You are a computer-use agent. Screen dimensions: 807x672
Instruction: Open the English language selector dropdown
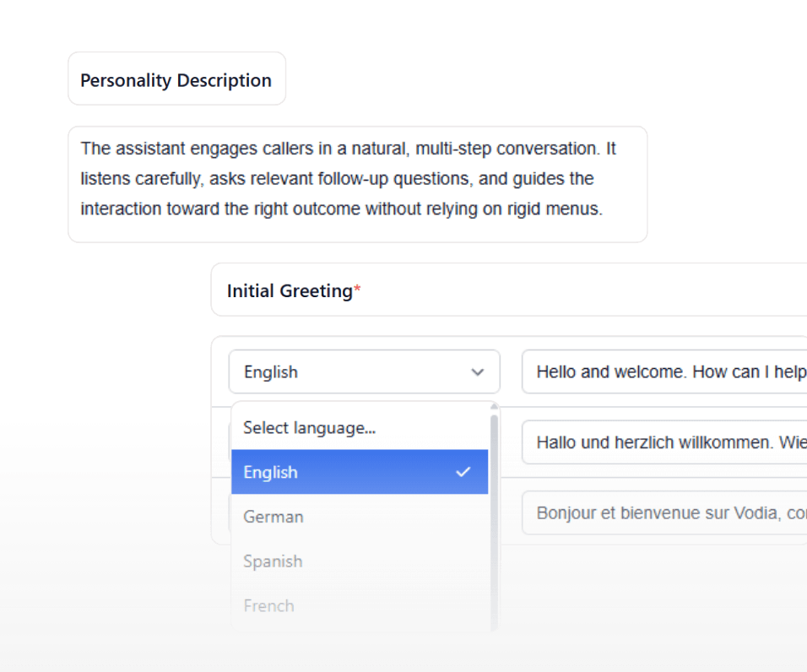(363, 371)
